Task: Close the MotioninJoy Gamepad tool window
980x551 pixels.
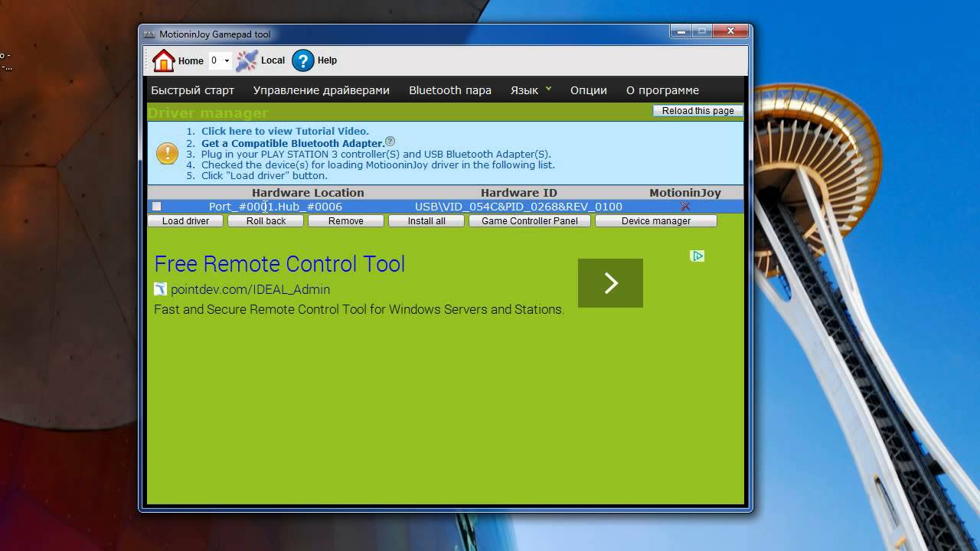Action: coord(730,31)
